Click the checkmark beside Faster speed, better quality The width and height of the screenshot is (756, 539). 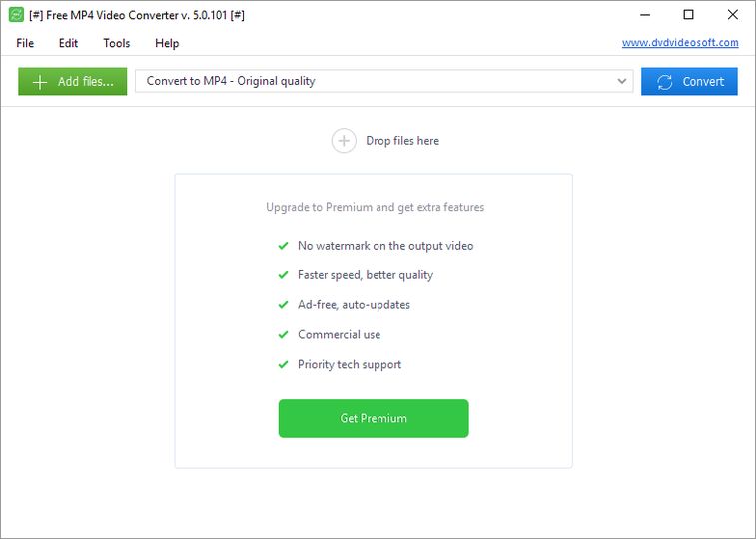pos(283,275)
